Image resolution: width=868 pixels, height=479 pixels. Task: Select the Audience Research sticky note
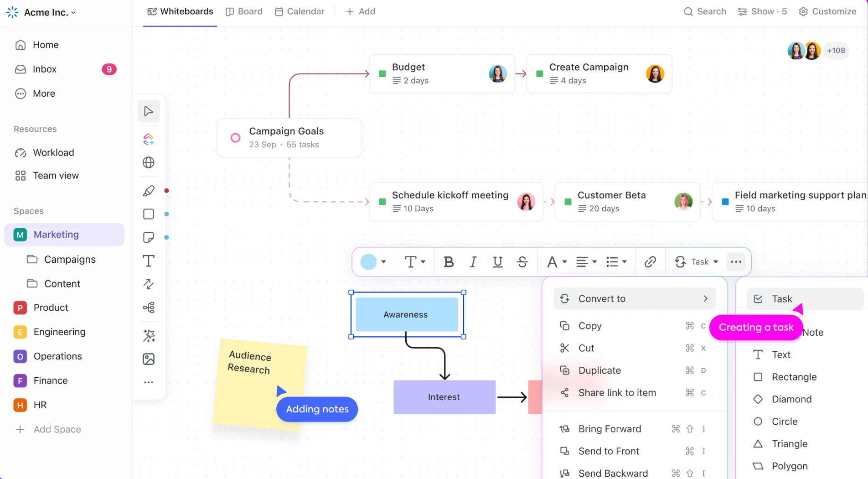[260, 384]
